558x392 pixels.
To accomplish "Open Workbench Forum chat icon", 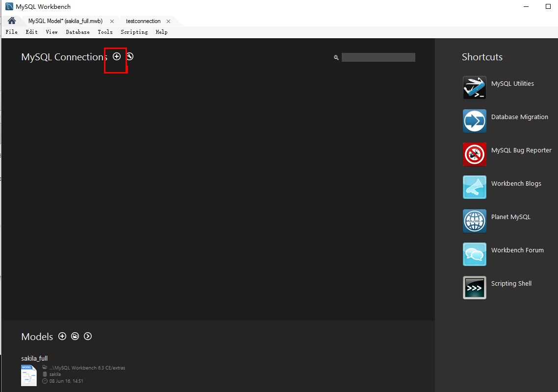I will pos(474,254).
